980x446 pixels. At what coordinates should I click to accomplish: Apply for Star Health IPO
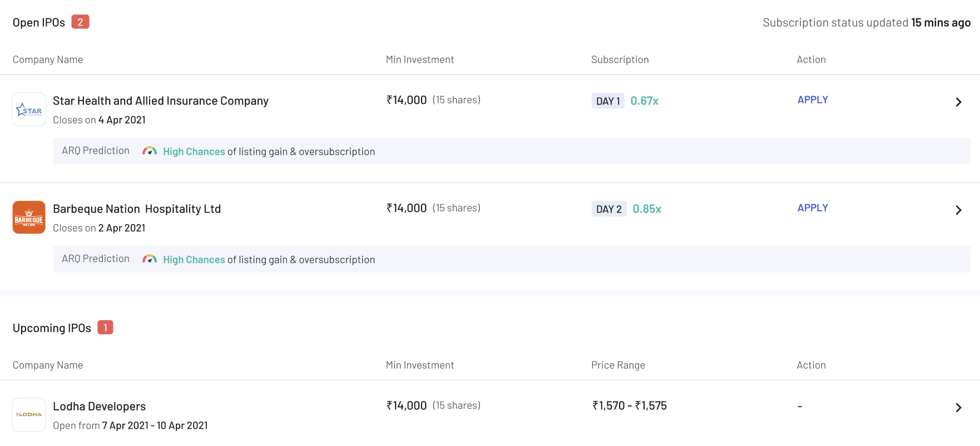(813, 100)
